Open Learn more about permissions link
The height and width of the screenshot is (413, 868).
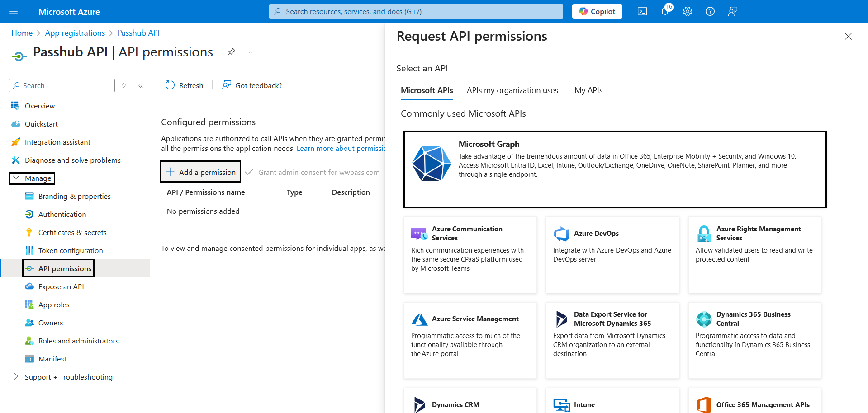click(341, 148)
